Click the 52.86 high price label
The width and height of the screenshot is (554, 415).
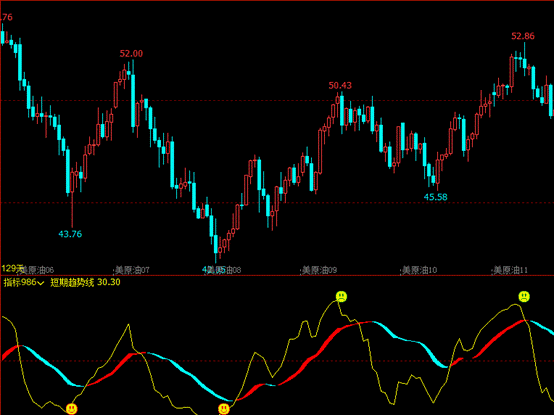coord(523,36)
